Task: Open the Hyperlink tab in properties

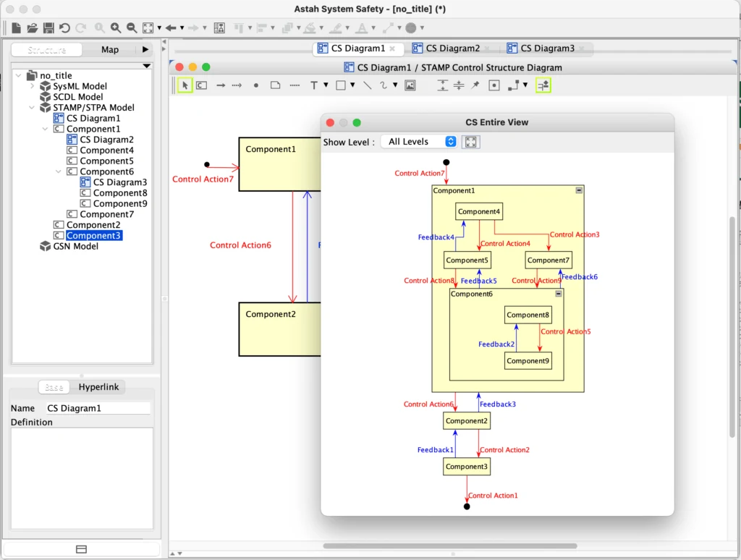Action: 98,387
